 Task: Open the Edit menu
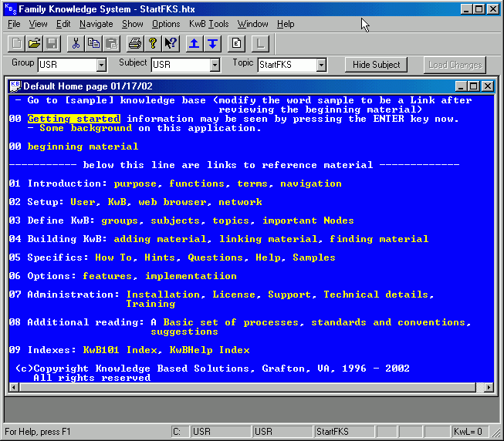pos(63,24)
